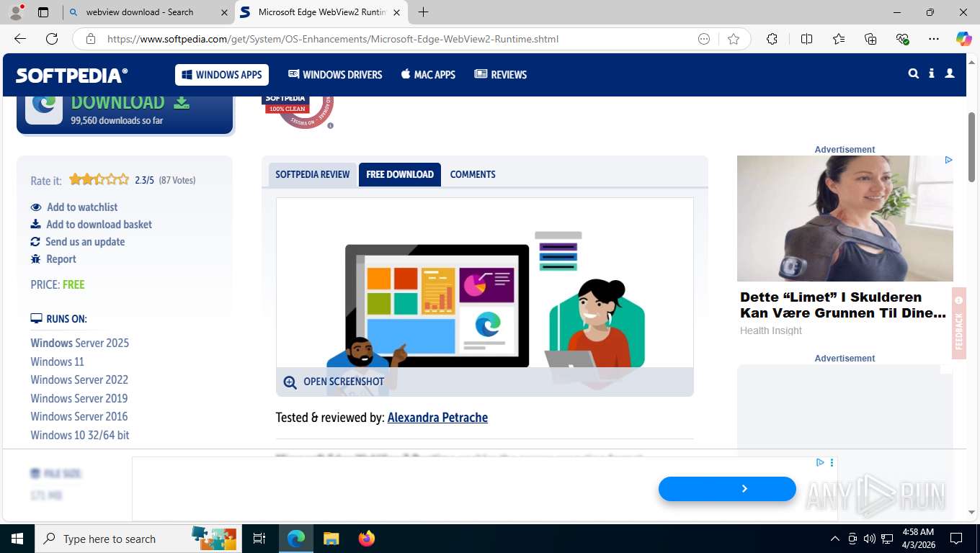Launch the Copilot icon
The height and width of the screenshot is (553, 980).
pyautogui.click(x=963, y=39)
